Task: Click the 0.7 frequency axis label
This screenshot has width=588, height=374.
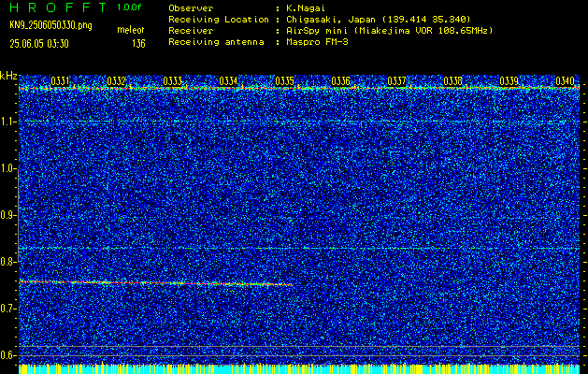Action: tap(7, 309)
